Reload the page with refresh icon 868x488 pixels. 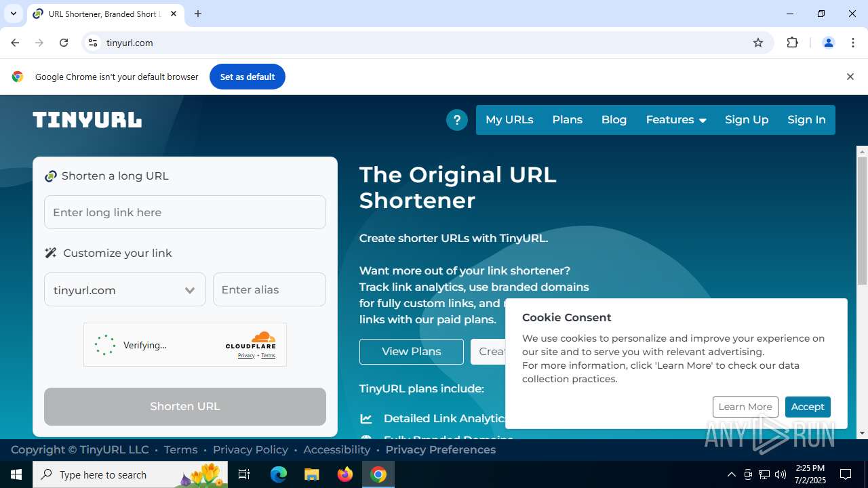click(x=64, y=43)
